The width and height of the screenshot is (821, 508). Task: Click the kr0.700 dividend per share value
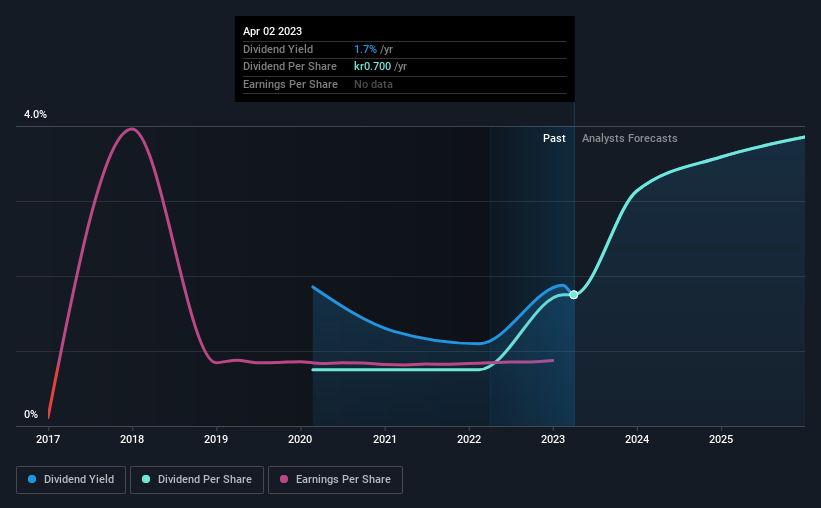pyautogui.click(x=372, y=67)
